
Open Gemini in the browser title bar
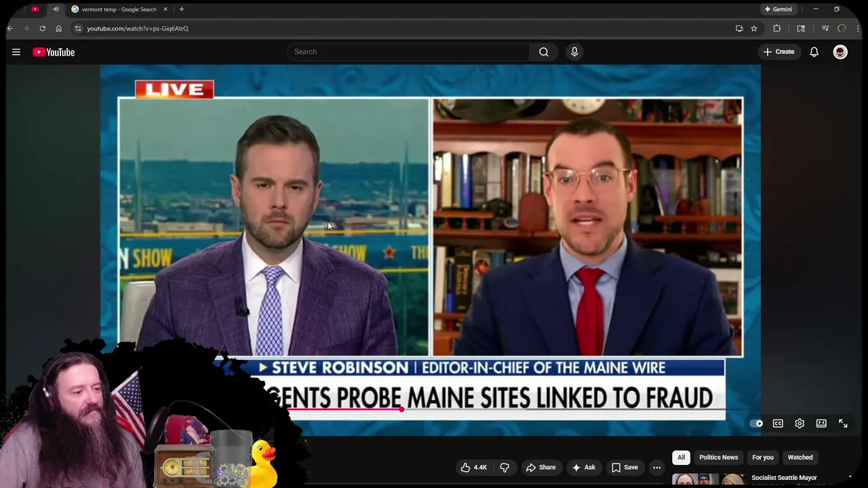[x=778, y=9]
